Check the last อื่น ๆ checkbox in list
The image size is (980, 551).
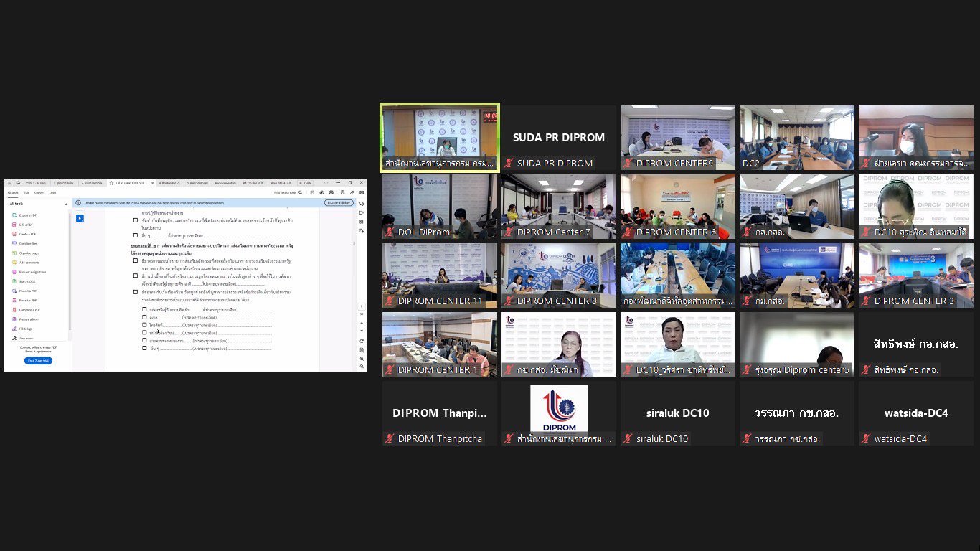pos(144,348)
